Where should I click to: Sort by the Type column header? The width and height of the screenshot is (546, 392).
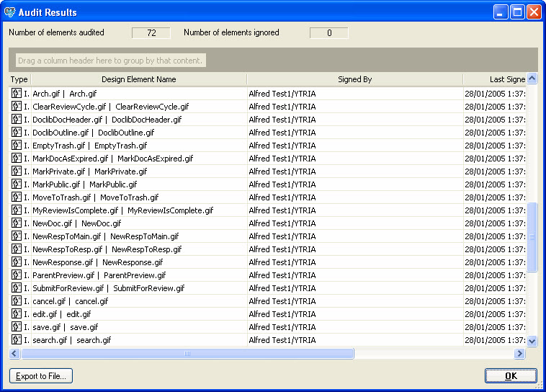[19, 79]
